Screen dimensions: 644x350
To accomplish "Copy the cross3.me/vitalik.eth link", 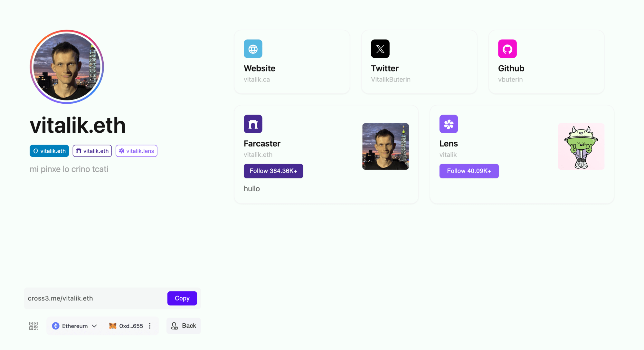I will coord(182,298).
